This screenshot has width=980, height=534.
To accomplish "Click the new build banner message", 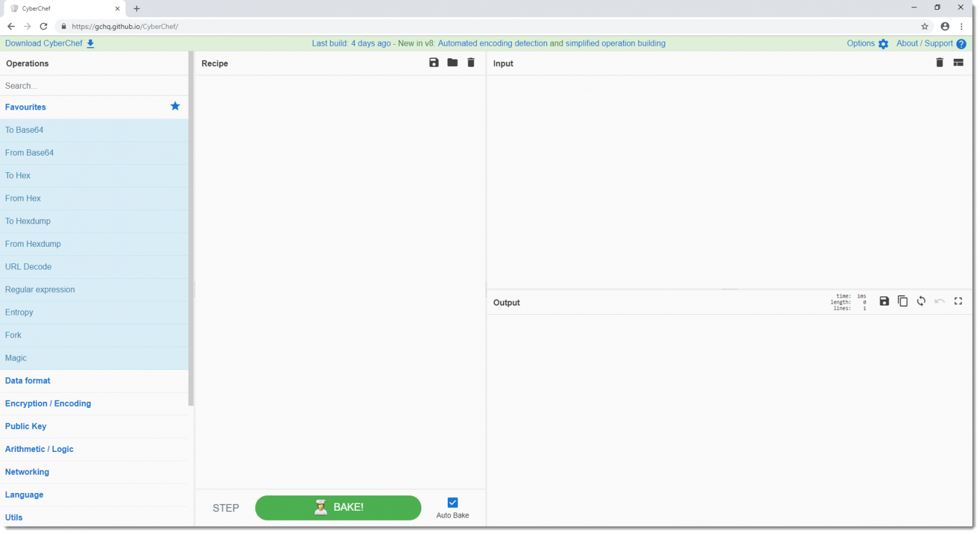I will coord(488,43).
